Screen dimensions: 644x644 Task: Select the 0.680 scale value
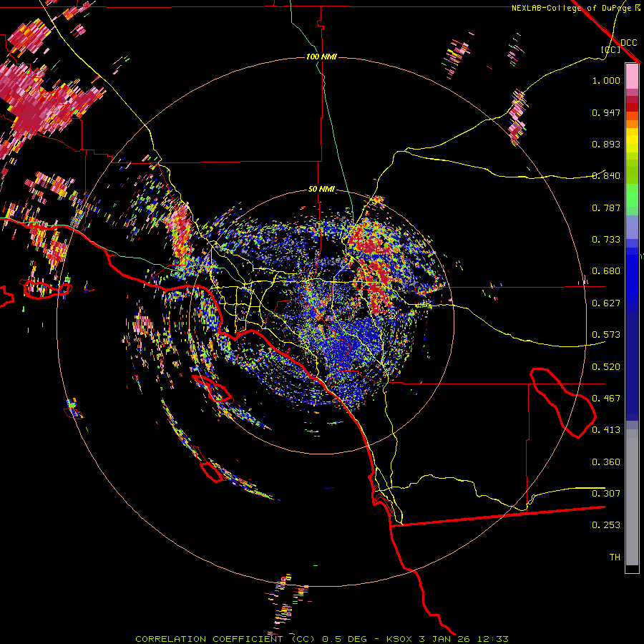click(x=606, y=271)
